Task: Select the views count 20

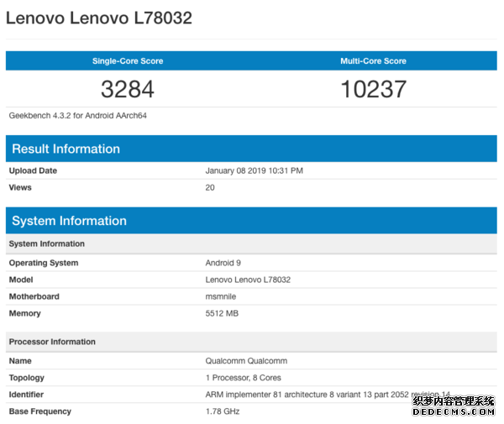Action: (x=210, y=187)
